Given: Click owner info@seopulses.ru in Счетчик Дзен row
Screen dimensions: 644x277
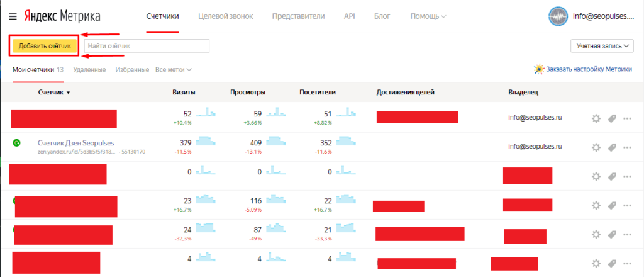Looking at the screenshot, I should (x=535, y=146).
